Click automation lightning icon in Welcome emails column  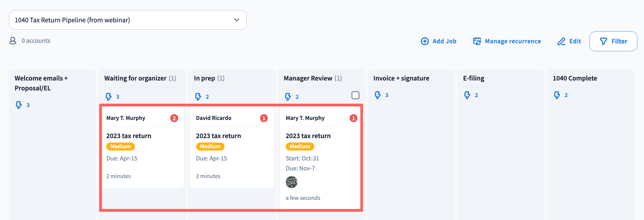[x=19, y=105]
